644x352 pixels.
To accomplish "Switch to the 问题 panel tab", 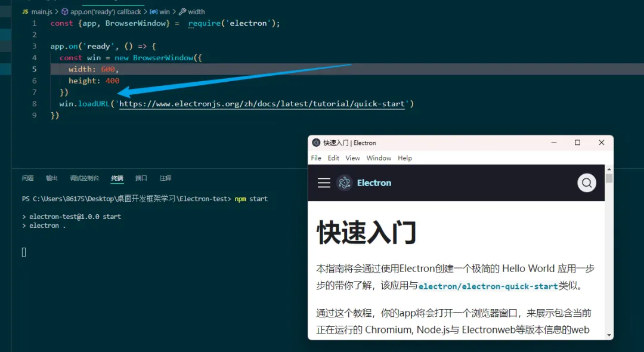I will (x=27, y=178).
